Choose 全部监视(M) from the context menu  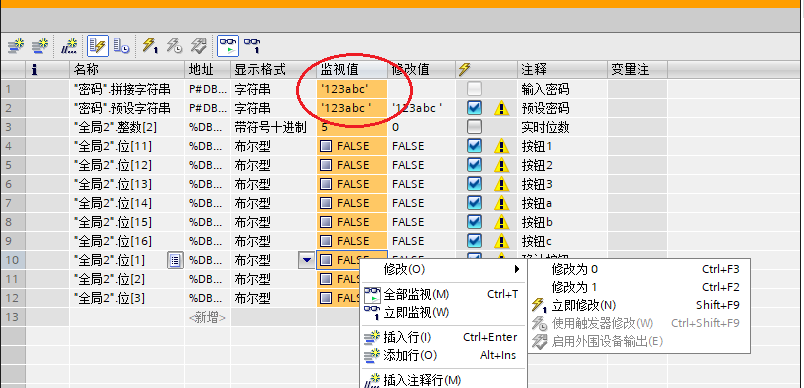tap(416, 295)
